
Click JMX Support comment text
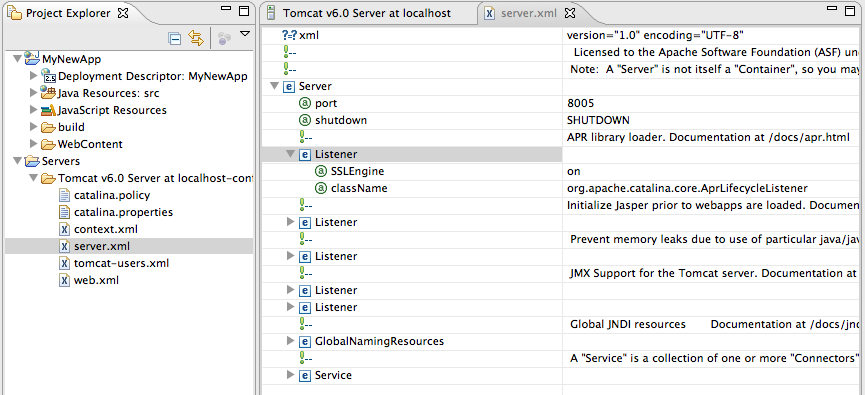point(714,273)
